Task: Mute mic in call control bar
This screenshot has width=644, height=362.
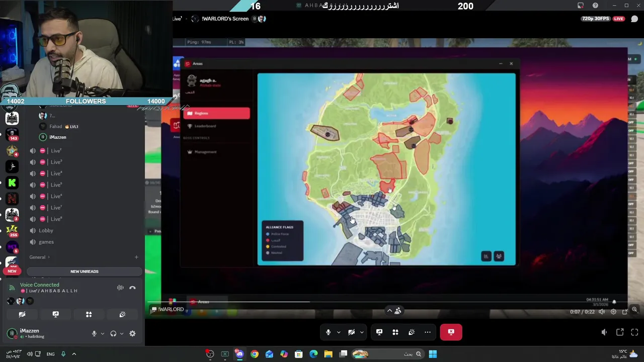Action: [328, 332]
